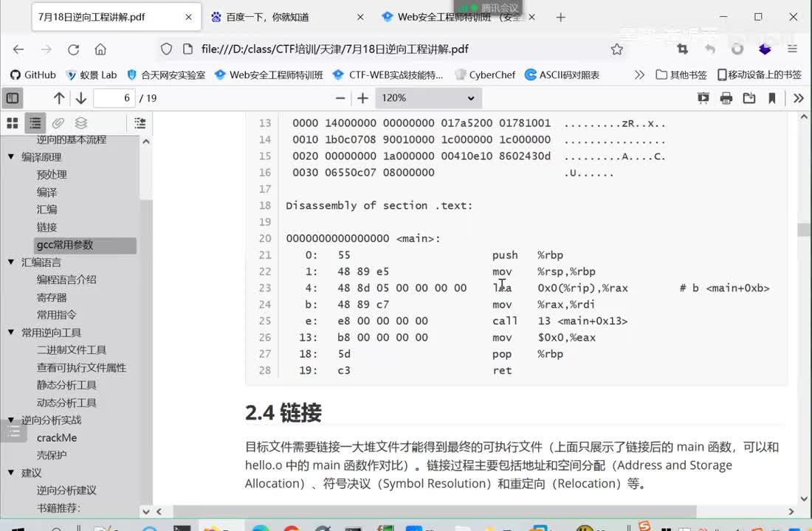Open the current view bookmark icon
The width and height of the screenshot is (812, 531).
pos(772,98)
